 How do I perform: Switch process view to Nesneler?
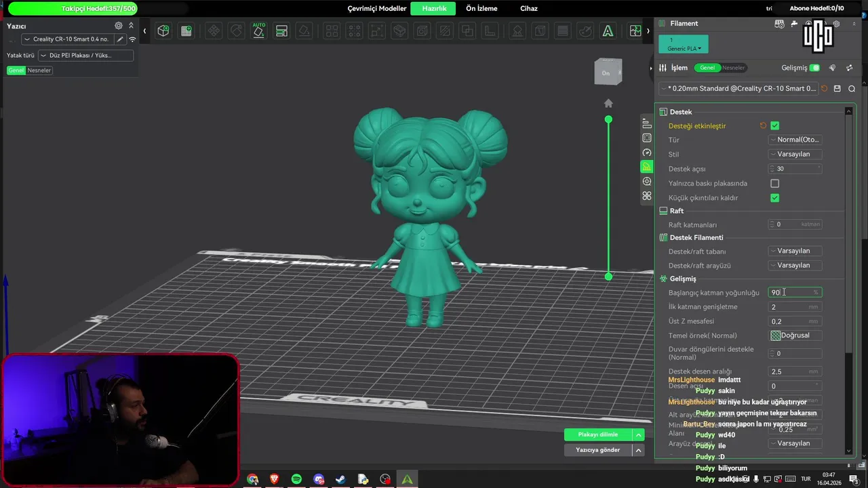tap(733, 68)
